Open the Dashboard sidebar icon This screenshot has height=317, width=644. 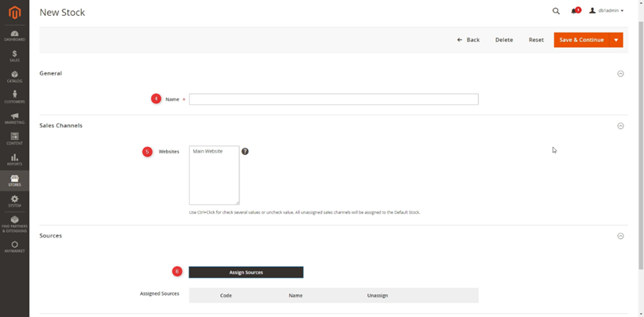[x=14, y=33]
